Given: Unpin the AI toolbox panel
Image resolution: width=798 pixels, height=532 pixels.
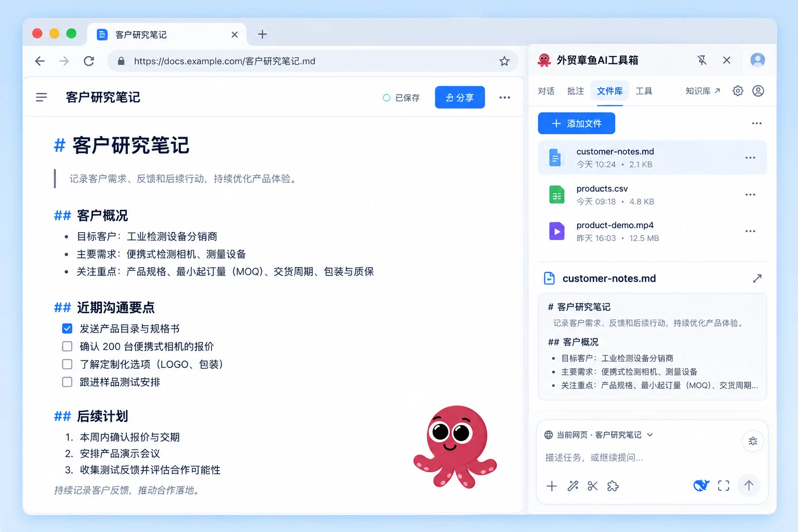Looking at the screenshot, I should tap(702, 60).
